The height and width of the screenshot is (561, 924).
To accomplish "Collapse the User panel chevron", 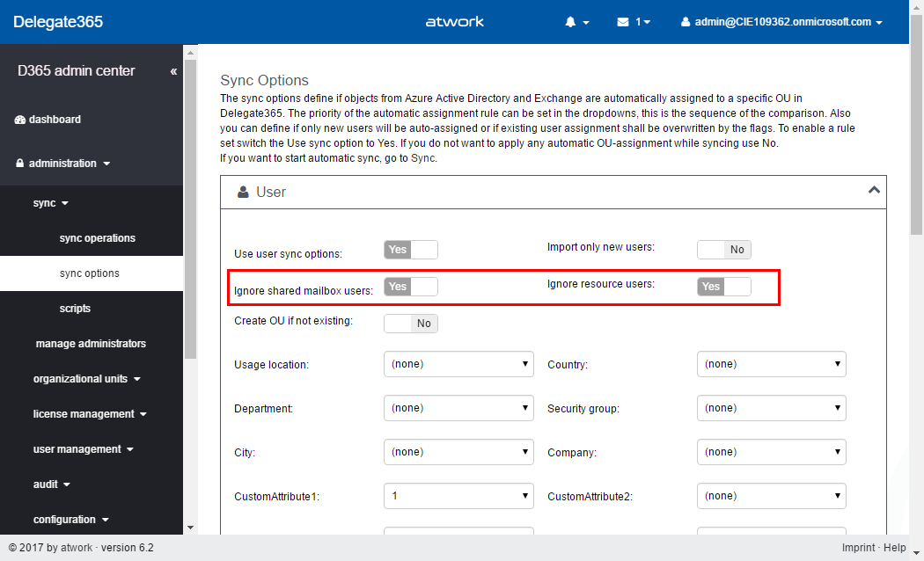I will click(873, 190).
